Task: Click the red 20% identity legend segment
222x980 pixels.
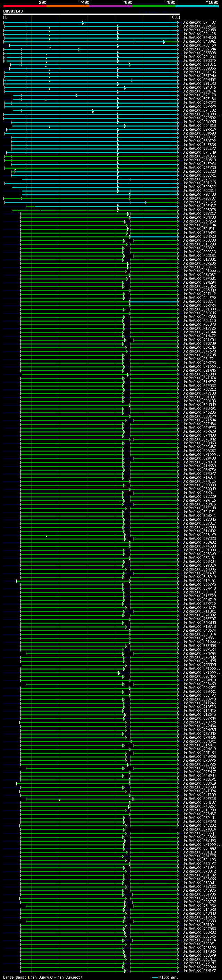Action: click(25, 6)
